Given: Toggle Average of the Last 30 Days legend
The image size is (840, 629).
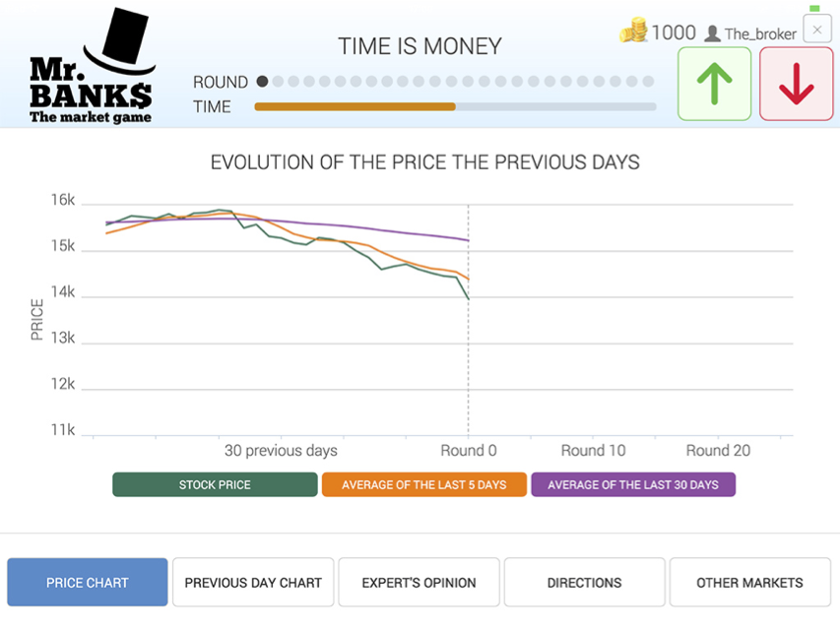Looking at the screenshot, I should 633,484.
